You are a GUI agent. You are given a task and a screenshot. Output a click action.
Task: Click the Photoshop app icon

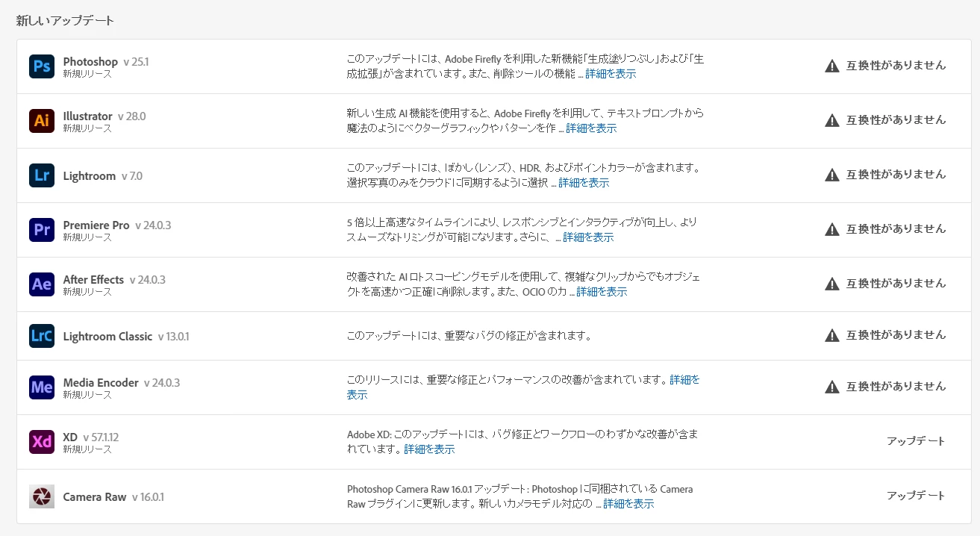point(42,66)
